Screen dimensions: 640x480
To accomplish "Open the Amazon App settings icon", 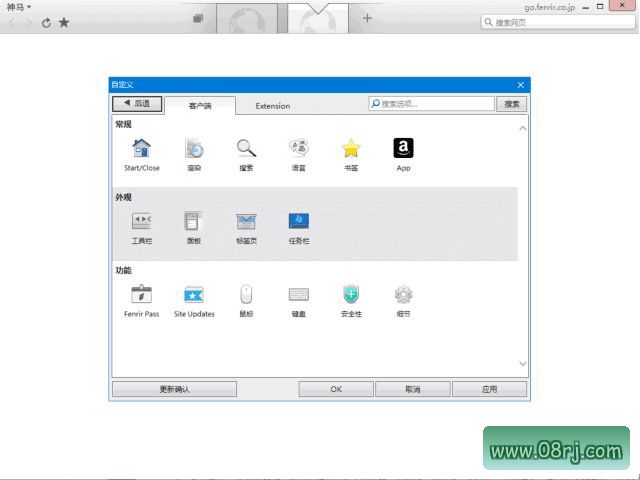I will click(403, 149).
